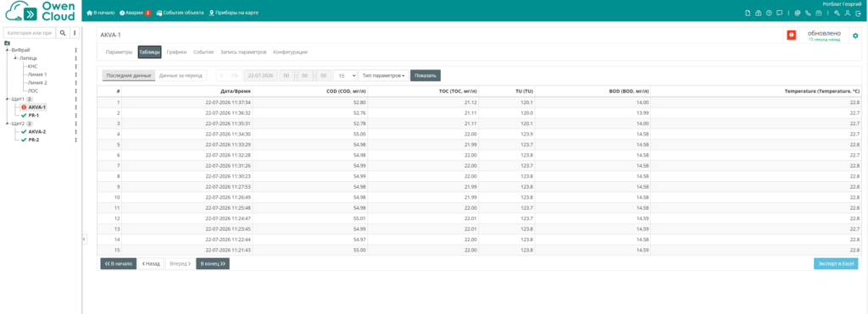
Task: Switch to 'Конфигурации' tab
Action: coord(290,52)
